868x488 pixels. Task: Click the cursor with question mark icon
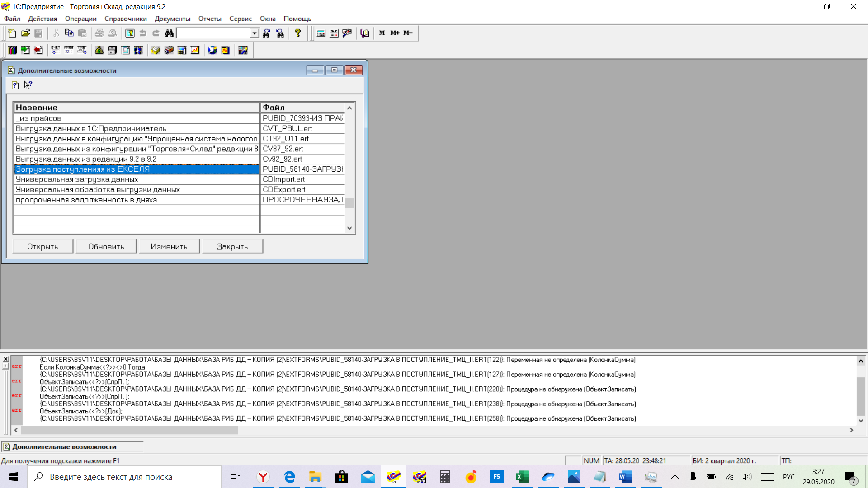[x=28, y=85]
